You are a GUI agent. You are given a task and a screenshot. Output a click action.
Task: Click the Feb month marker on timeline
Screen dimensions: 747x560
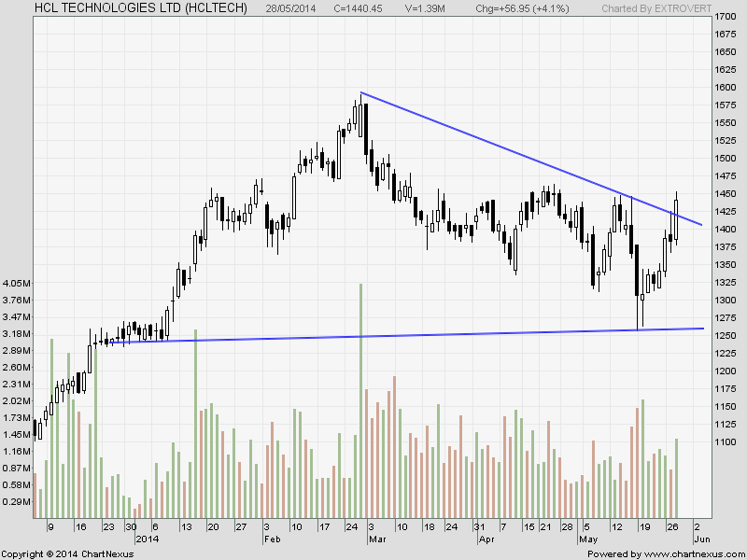272,539
